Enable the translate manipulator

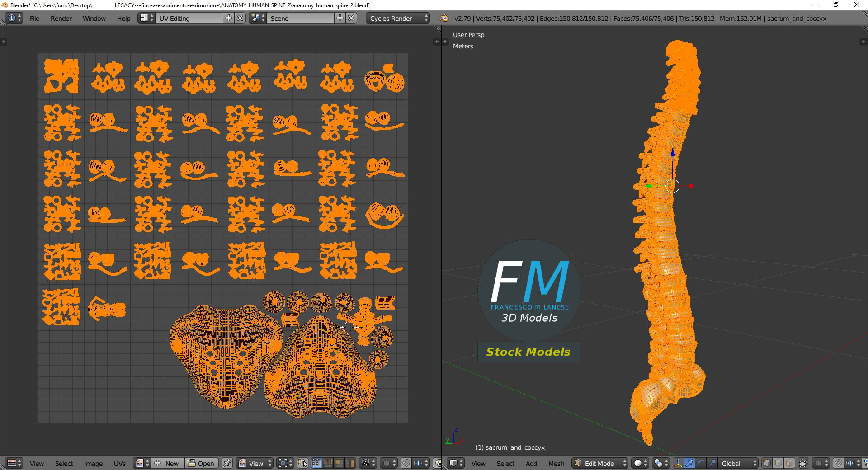(689, 463)
